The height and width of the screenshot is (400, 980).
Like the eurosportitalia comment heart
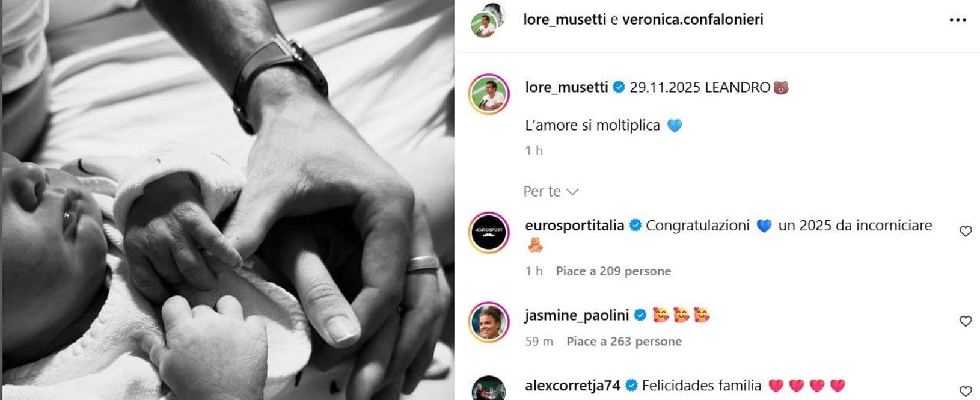click(x=966, y=231)
